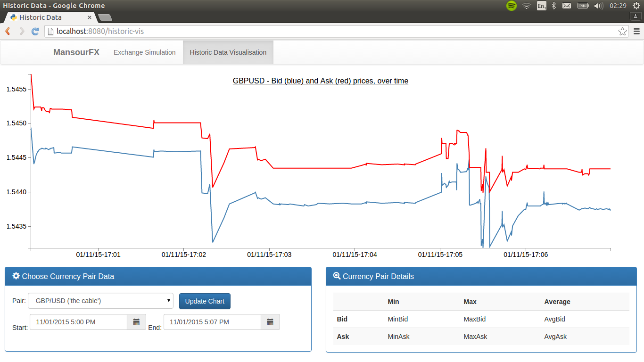
Task: Click the Max column header
Action: [470, 302]
